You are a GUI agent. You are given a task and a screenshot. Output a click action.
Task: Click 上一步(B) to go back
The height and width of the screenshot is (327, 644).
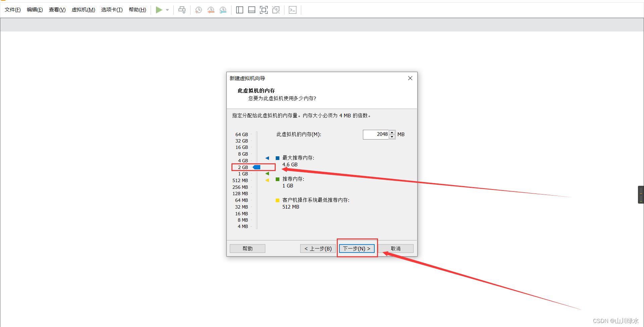click(317, 249)
